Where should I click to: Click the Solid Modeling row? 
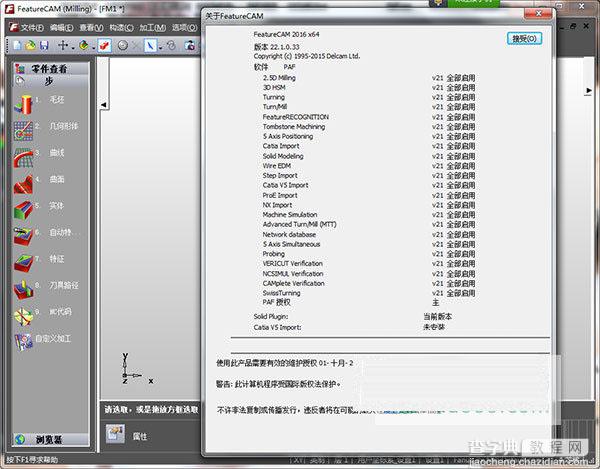[369, 156]
